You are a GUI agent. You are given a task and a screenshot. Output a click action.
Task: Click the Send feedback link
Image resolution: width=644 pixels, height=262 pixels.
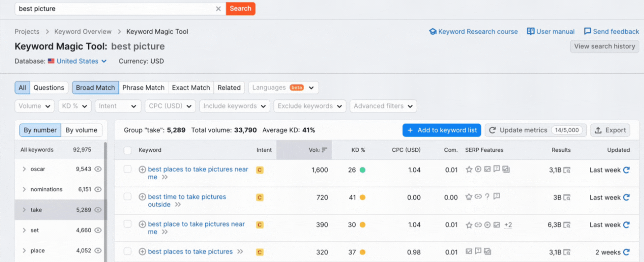[611, 32]
